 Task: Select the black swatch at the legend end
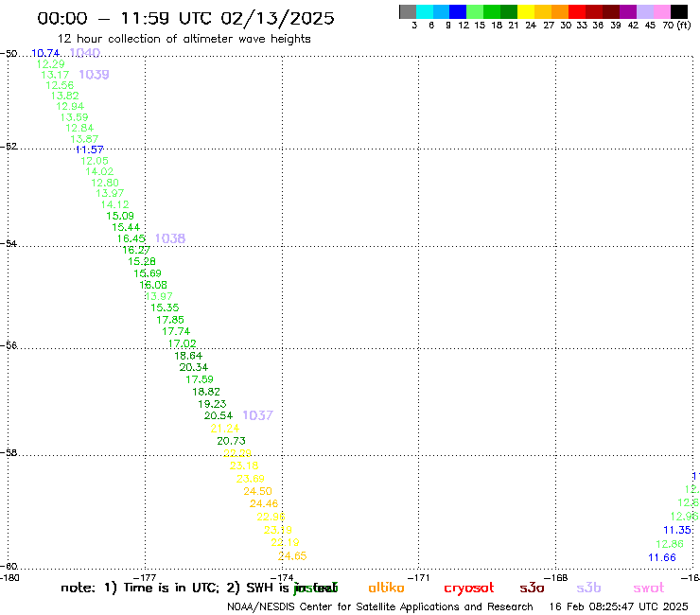[678, 11]
